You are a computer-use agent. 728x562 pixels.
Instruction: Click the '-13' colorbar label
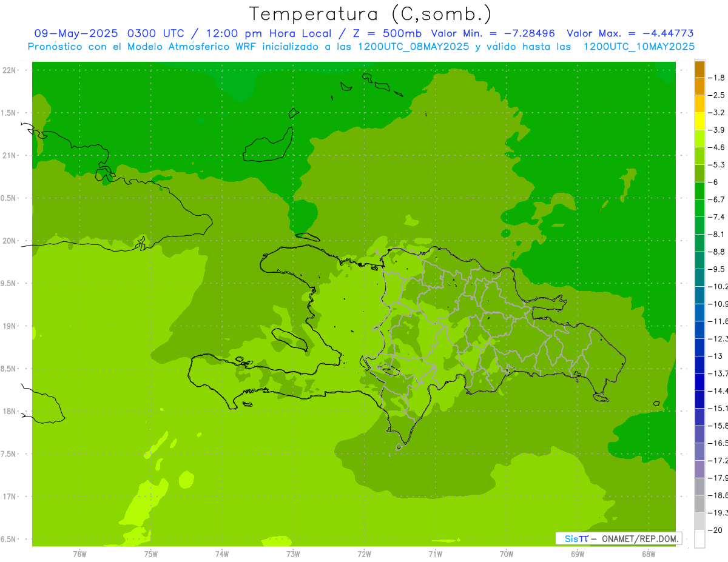(x=715, y=356)
